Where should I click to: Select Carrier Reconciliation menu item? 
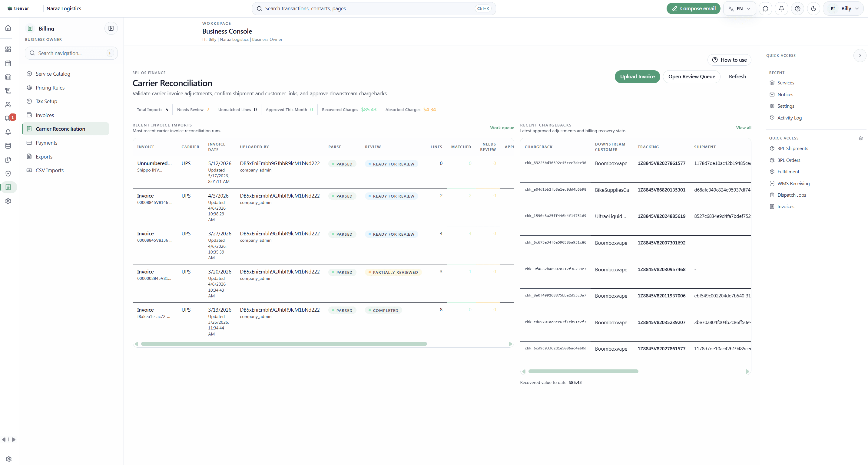[x=66, y=129]
